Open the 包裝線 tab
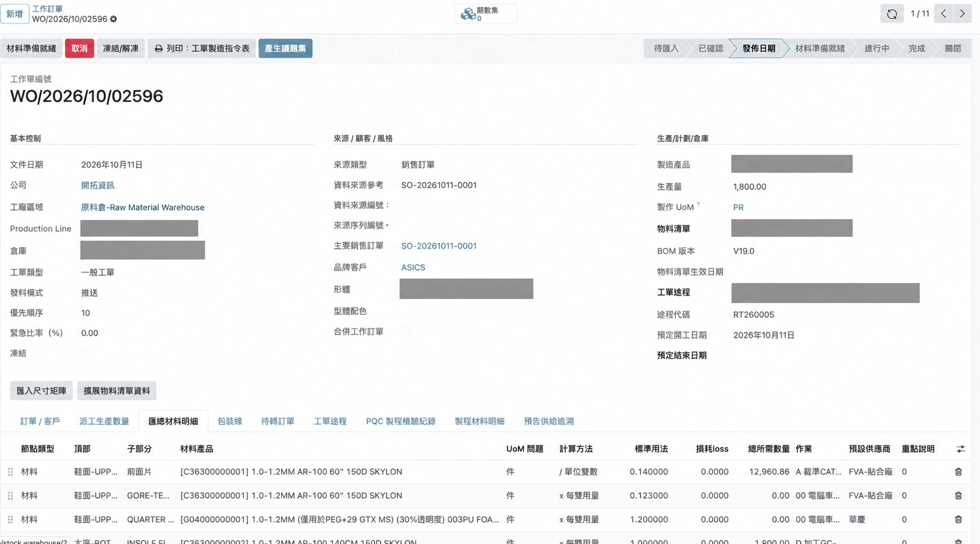 tap(229, 421)
